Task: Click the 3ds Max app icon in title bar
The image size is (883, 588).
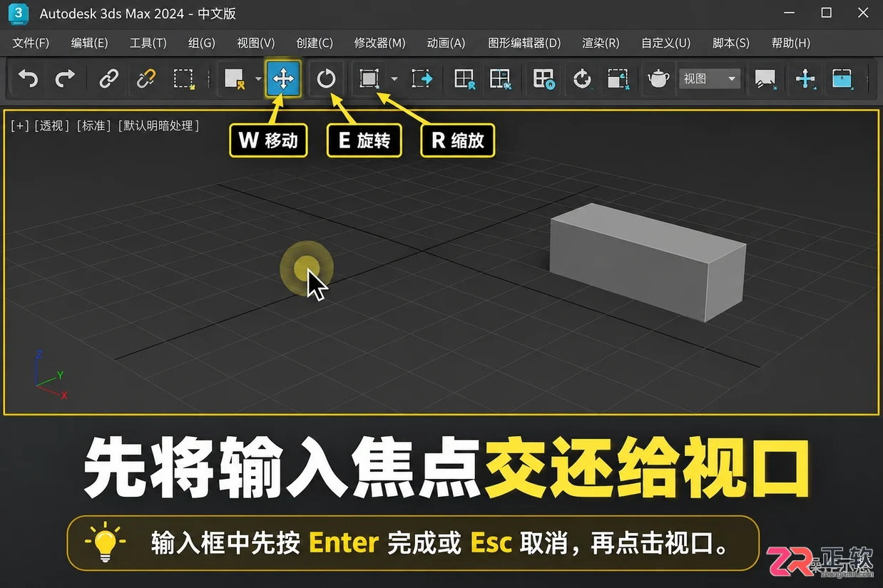Action: click(x=19, y=14)
